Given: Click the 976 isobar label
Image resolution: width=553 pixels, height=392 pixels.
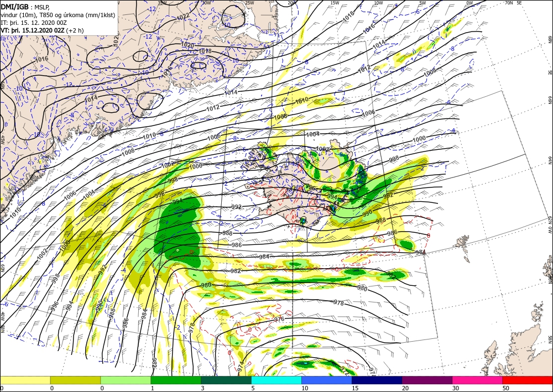Looking at the screenshot, I should [x=279, y=320].
